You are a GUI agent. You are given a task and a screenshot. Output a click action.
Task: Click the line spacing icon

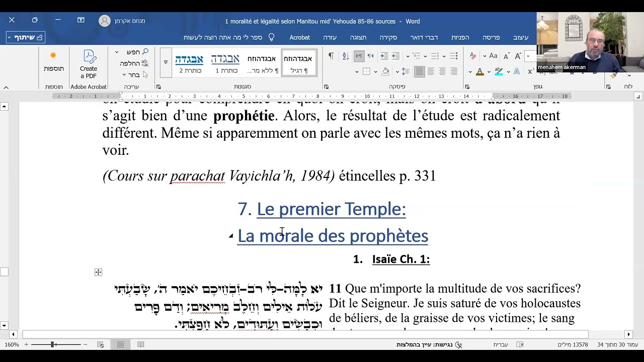(406, 72)
